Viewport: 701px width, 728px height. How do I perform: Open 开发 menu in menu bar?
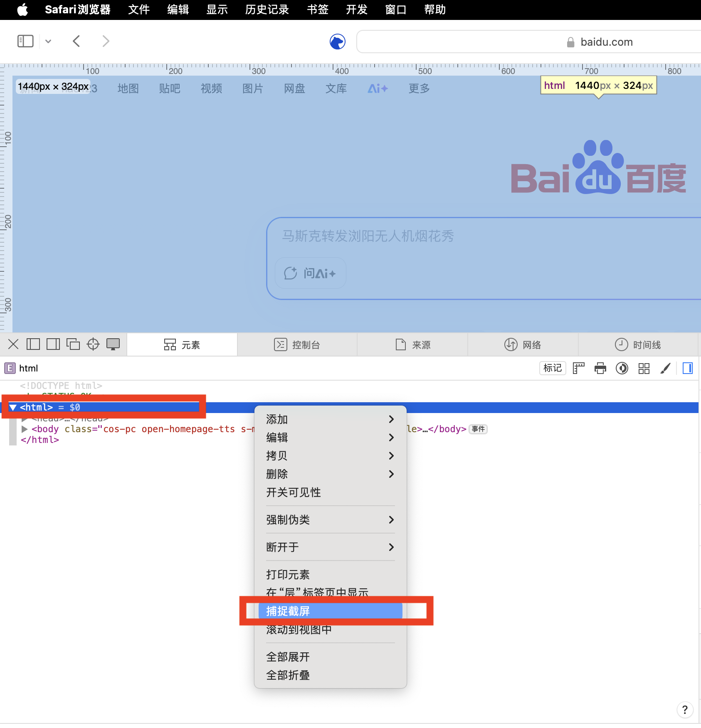(357, 9)
